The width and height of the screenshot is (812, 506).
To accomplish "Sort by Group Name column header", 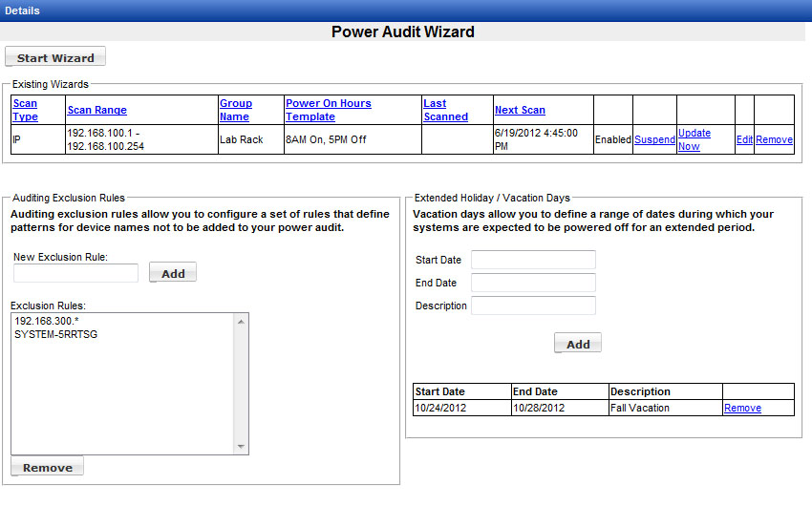I will 235,110.
